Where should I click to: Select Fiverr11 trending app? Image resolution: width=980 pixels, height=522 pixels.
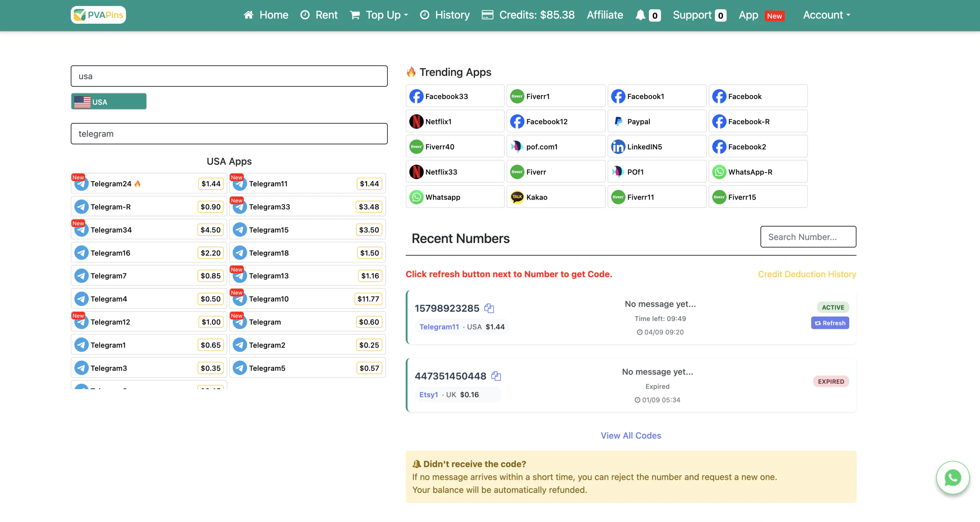click(657, 197)
